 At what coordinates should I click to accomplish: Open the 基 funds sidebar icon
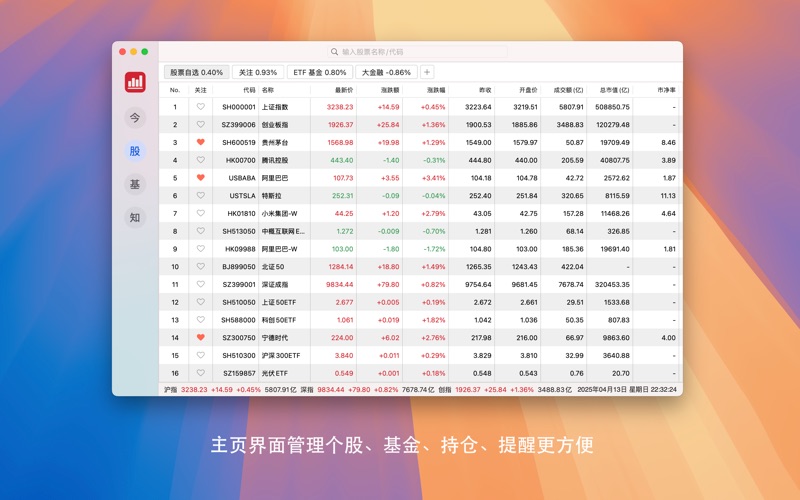tap(135, 184)
